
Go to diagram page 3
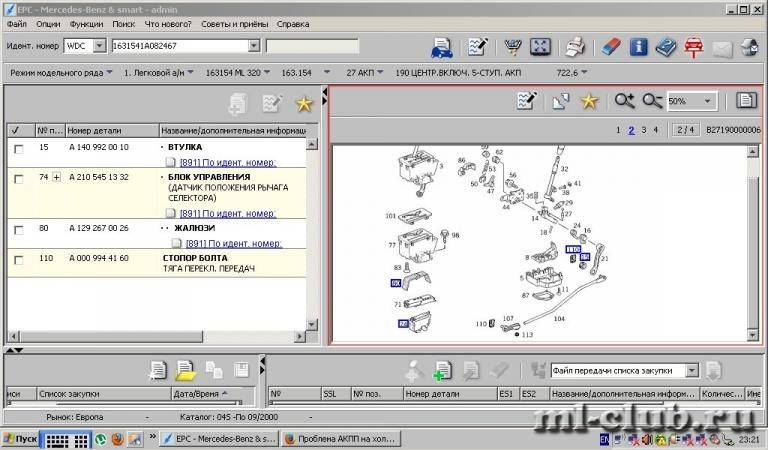coord(644,130)
